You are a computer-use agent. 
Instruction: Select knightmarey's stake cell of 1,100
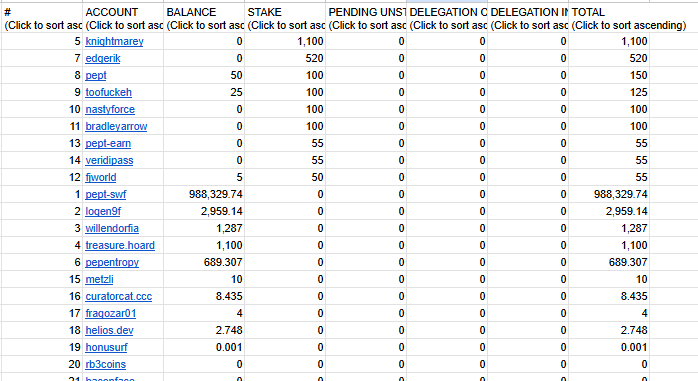[285, 41]
